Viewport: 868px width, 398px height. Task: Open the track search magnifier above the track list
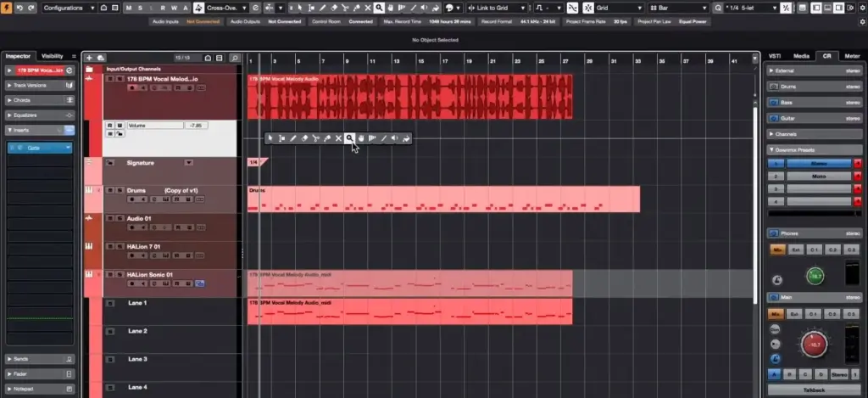(x=235, y=58)
